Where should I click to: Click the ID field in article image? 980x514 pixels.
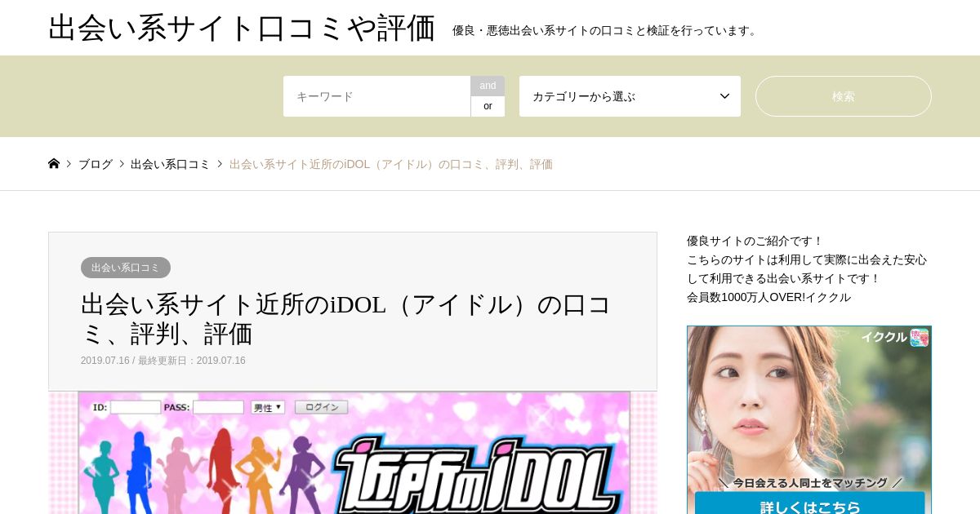tap(136, 407)
